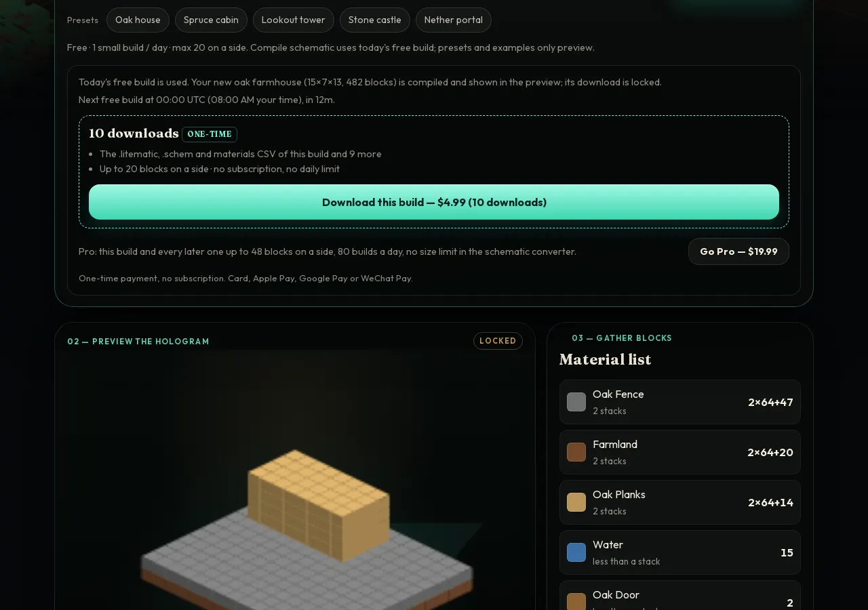Click the Pro plan description text
This screenshot has width=868, height=610.
[328, 251]
